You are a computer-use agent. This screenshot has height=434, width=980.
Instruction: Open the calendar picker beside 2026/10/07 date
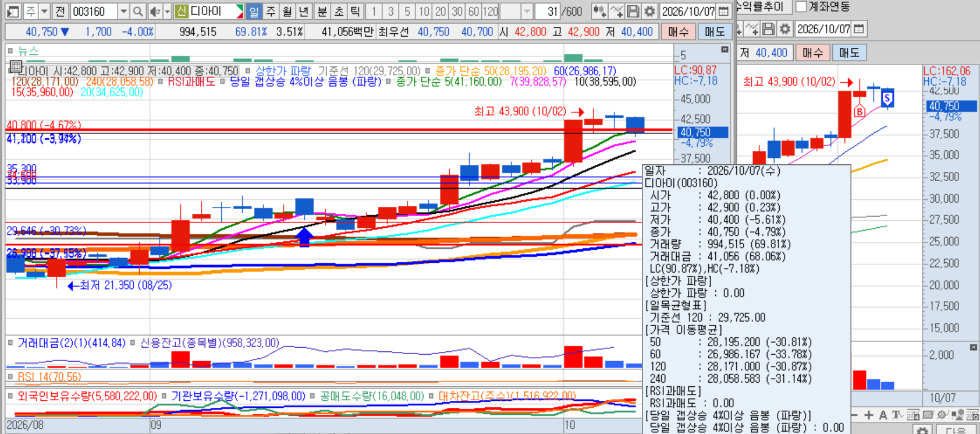723,11
